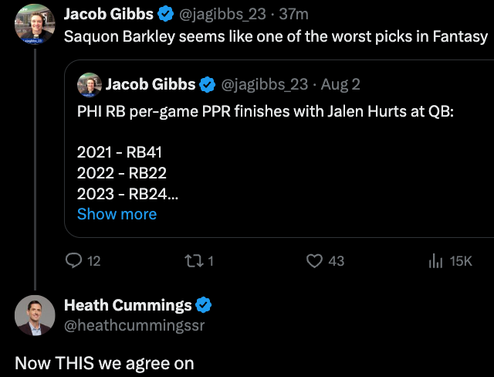Viewport: 494px width, 377px height.
Task: Click small avatar inside quoted tweet
Action: click(x=89, y=85)
